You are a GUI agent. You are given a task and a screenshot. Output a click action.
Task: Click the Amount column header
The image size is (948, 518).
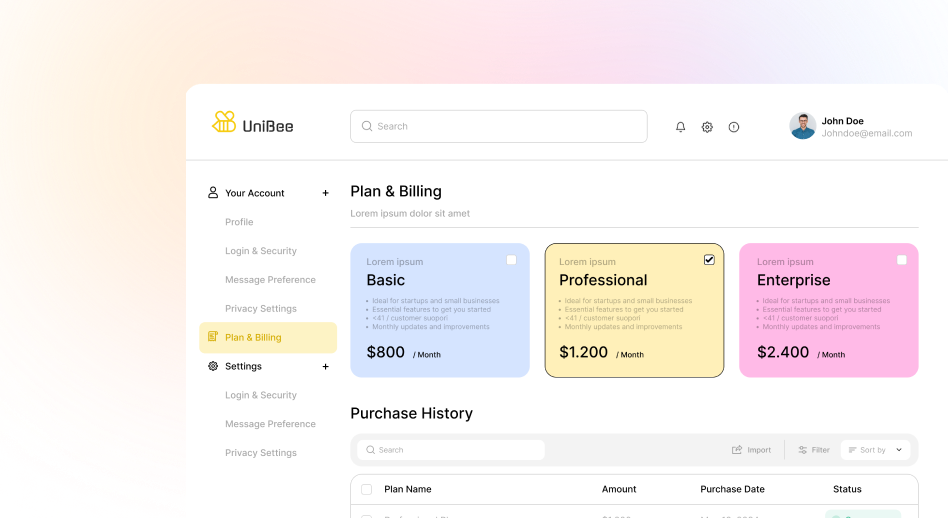pyautogui.click(x=618, y=489)
